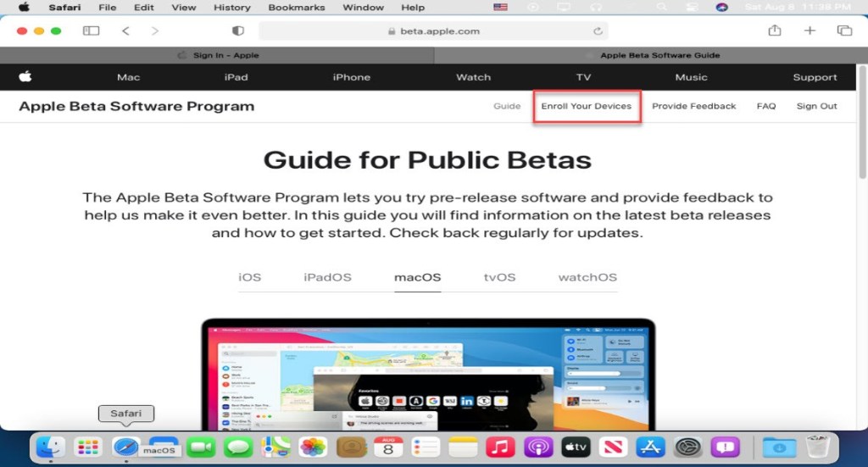Image resolution: width=868 pixels, height=467 pixels.
Task: Open the Apple TV app in Dock
Action: 576,447
